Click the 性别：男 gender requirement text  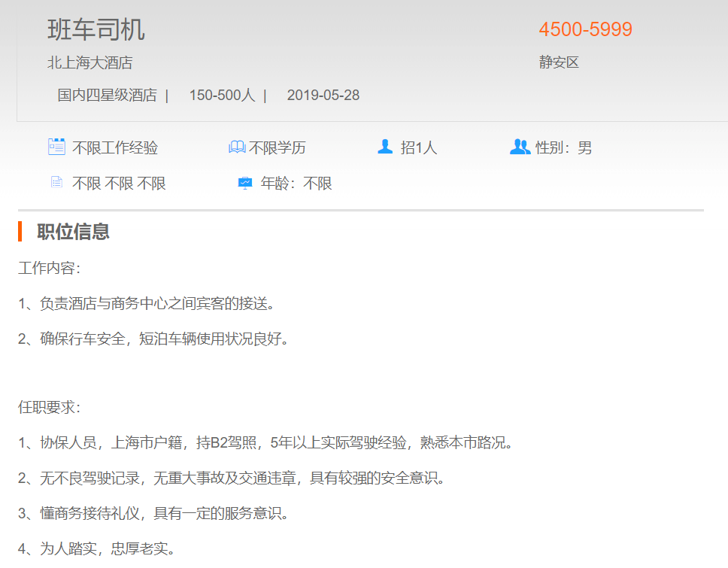563,148
